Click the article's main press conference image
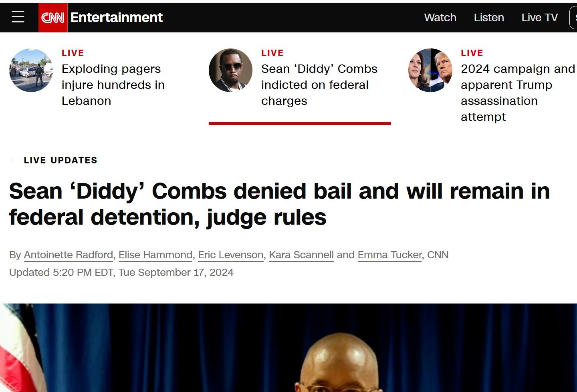This screenshot has height=392, width=577. 288,348
